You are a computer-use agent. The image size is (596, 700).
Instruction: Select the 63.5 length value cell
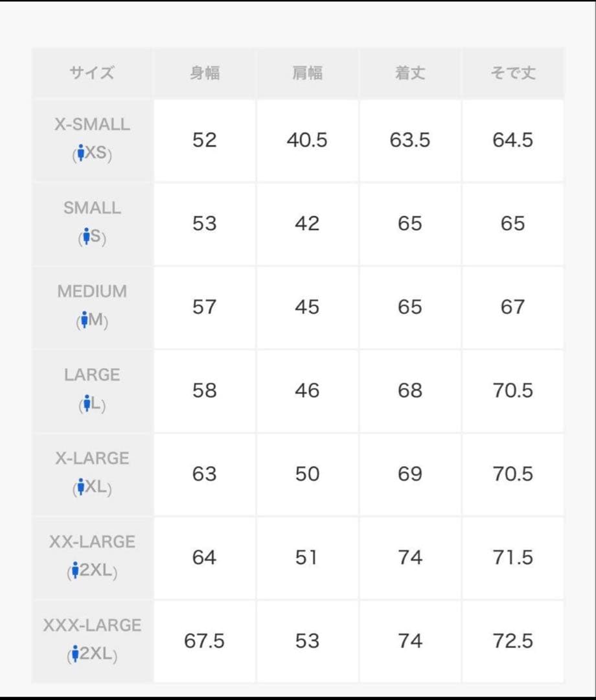coord(410,140)
